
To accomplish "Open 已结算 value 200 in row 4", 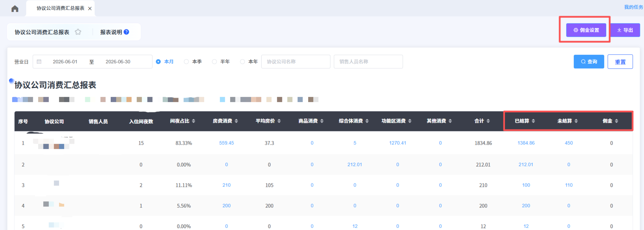I will pyautogui.click(x=526, y=206).
